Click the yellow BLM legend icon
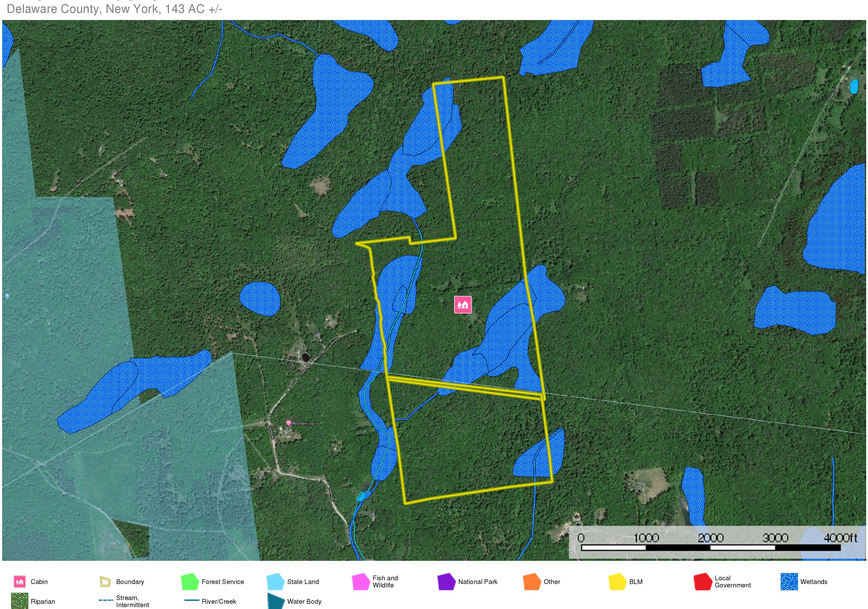This screenshot has width=868, height=609. point(617,581)
